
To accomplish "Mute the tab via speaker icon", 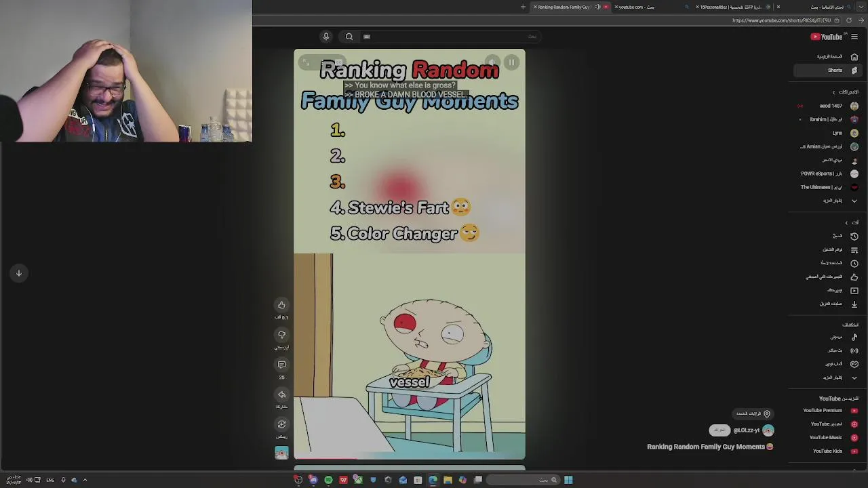I will click(597, 7).
